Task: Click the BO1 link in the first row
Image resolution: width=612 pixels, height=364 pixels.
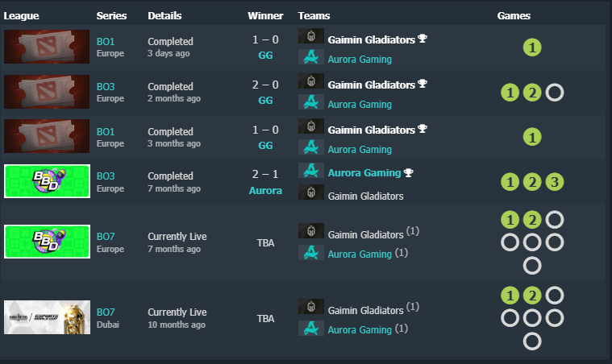Action: [x=106, y=40]
